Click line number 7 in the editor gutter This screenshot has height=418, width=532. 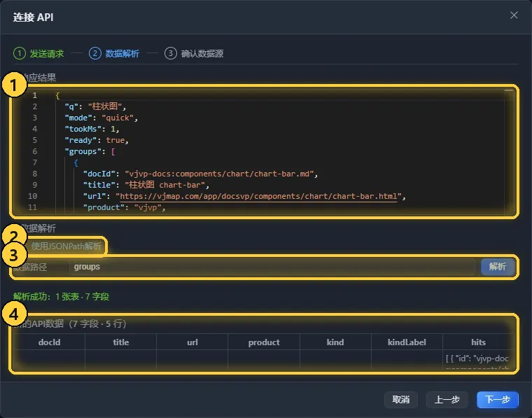tap(34, 162)
